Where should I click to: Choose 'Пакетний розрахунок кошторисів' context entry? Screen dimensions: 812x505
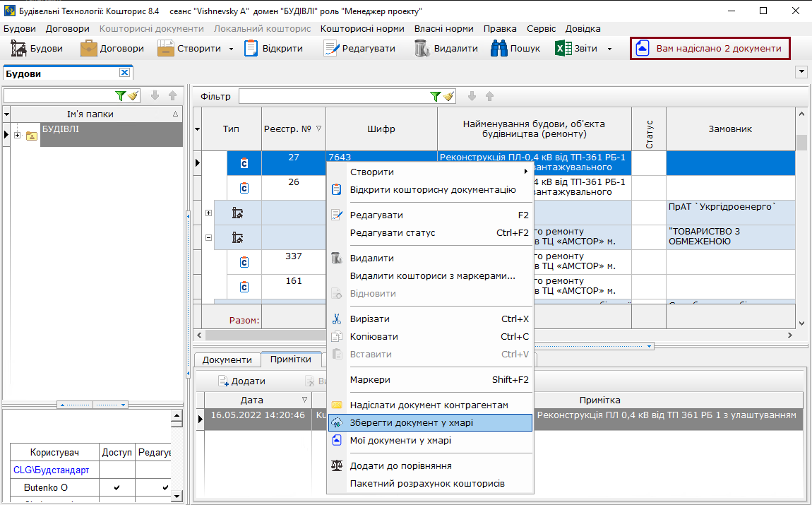(x=430, y=483)
